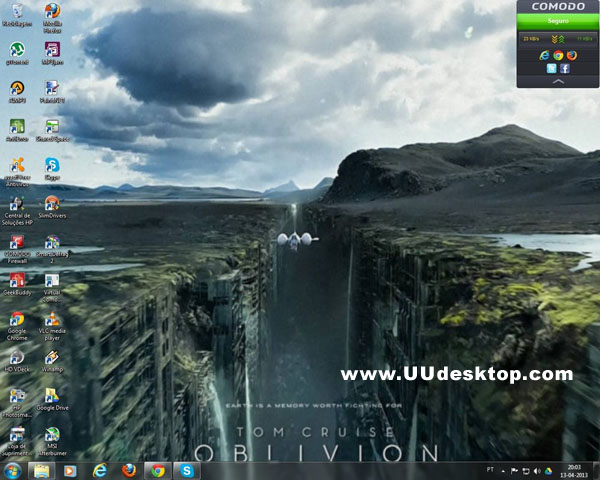The image size is (600, 480).
Task: Launch Skype from the desktop shortcut
Action: coord(52,168)
